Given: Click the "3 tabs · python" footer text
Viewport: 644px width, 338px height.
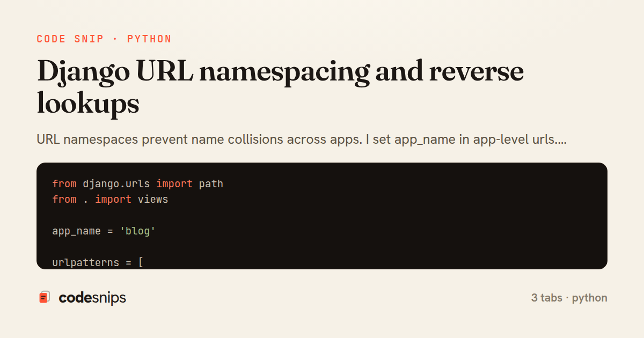Looking at the screenshot, I should click(x=569, y=298).
